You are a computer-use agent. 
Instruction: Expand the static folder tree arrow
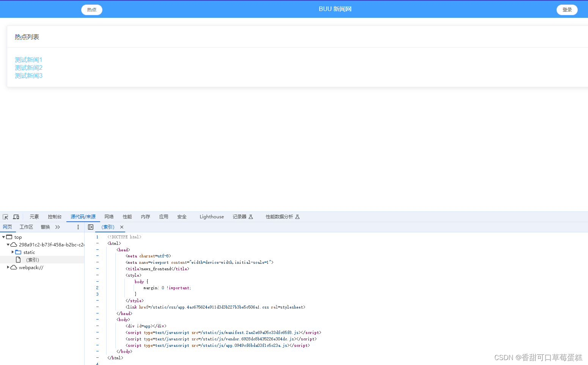point(13,252)
